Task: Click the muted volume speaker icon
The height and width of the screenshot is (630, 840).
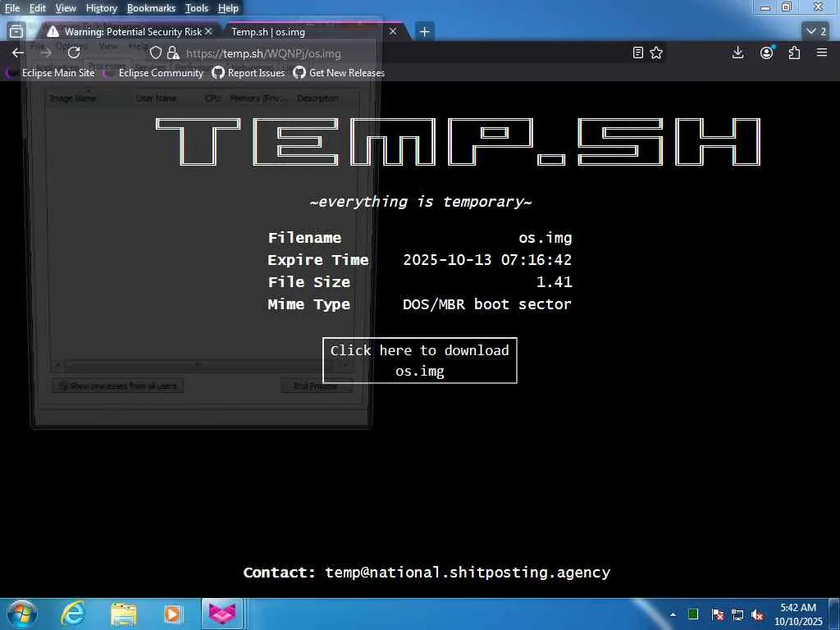Action: click(757, 614)
